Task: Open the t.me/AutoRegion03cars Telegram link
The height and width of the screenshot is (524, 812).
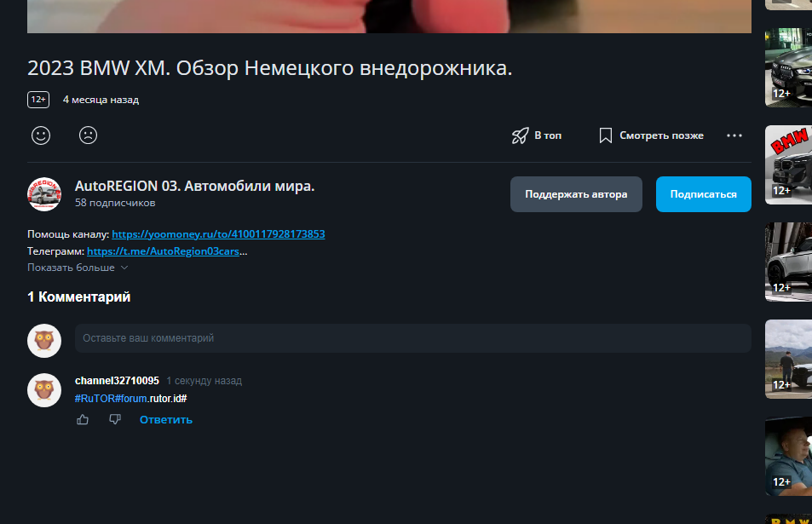Action: [163, 251]
